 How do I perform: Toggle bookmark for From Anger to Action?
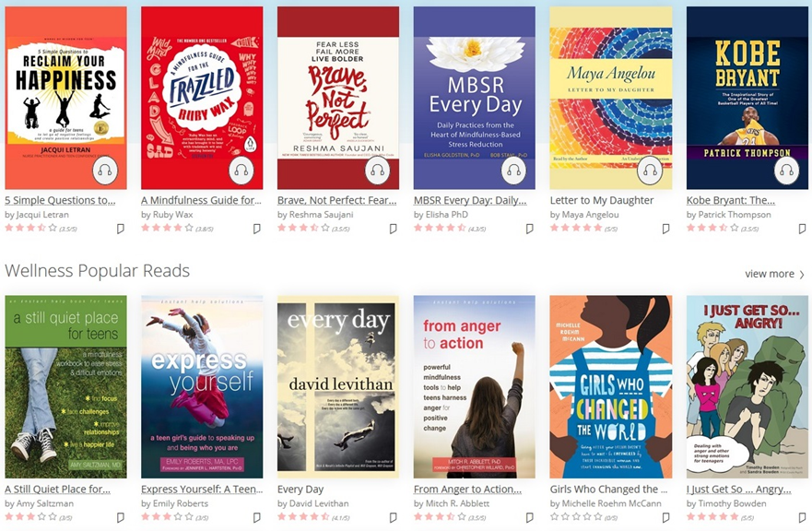pos(529,517)
